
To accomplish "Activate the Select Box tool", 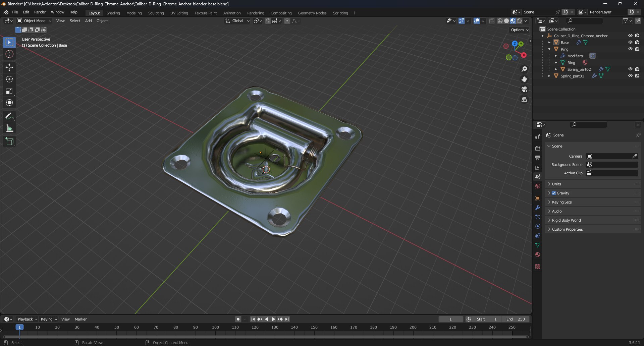I will (x=9, y=42).
